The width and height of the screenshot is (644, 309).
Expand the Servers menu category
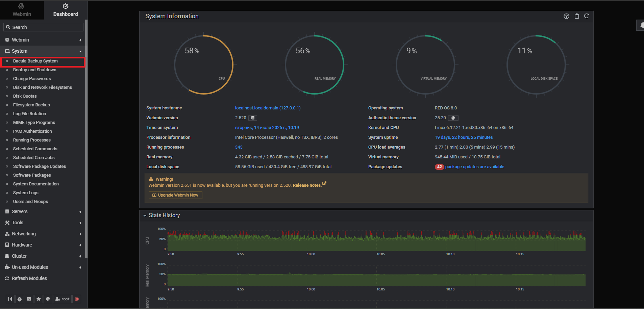point(43,211)
